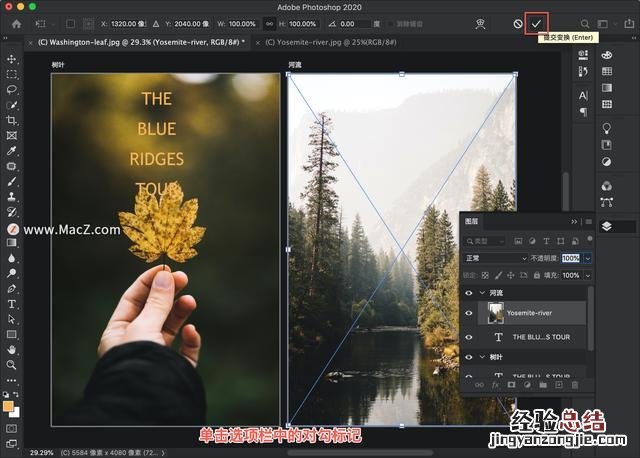Collapse the 河流 layer group
The height and width of the screenshot is (458, 640).
click(x=482, y=293)
